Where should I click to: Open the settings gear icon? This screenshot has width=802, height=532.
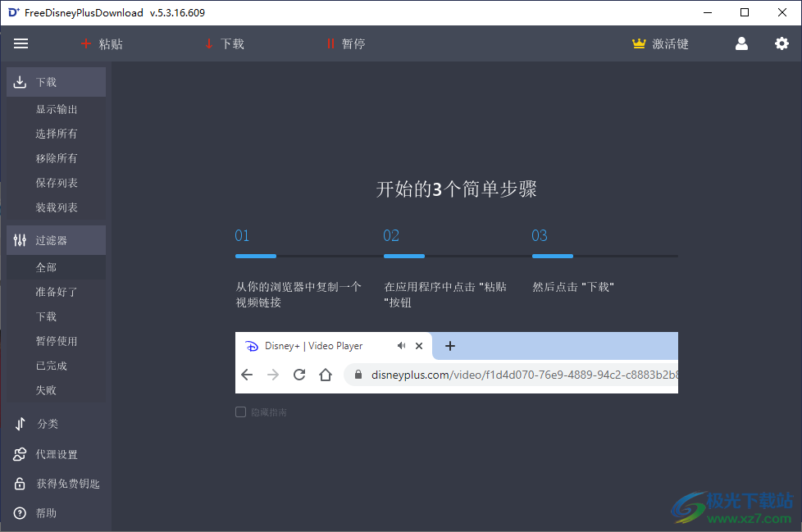point(781,44)
